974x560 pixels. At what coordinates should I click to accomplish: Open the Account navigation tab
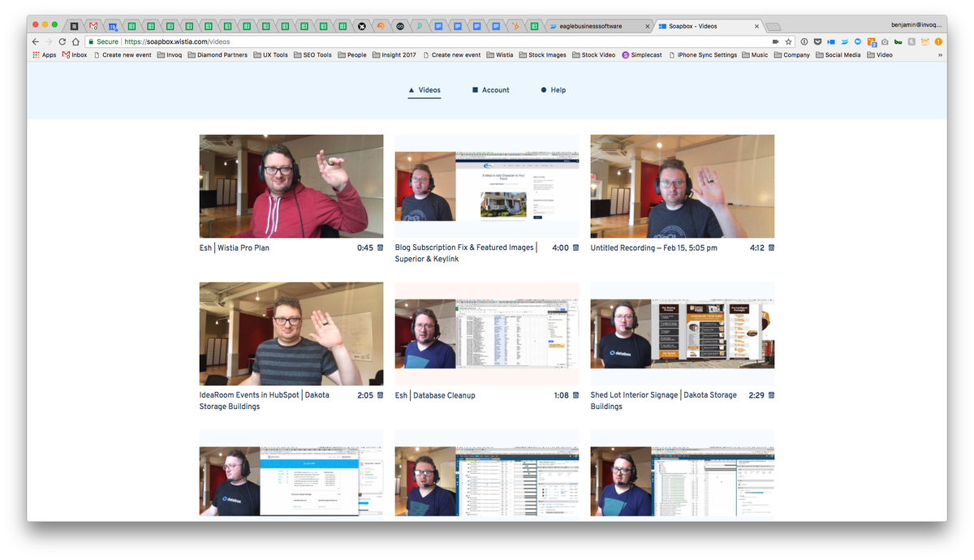(x=490, y=90)
